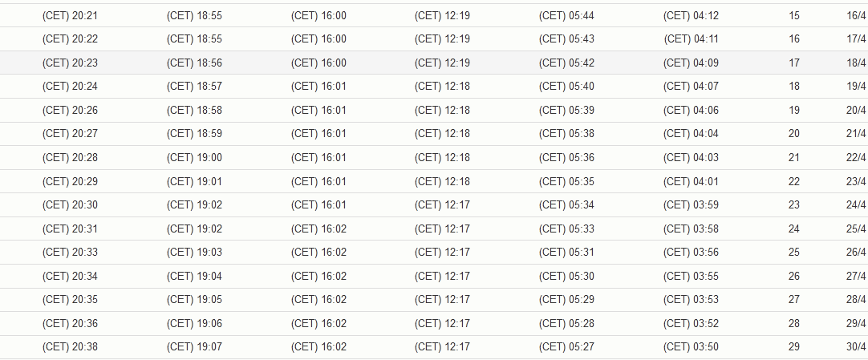Select the 05:40 time cell

(567, 87)
